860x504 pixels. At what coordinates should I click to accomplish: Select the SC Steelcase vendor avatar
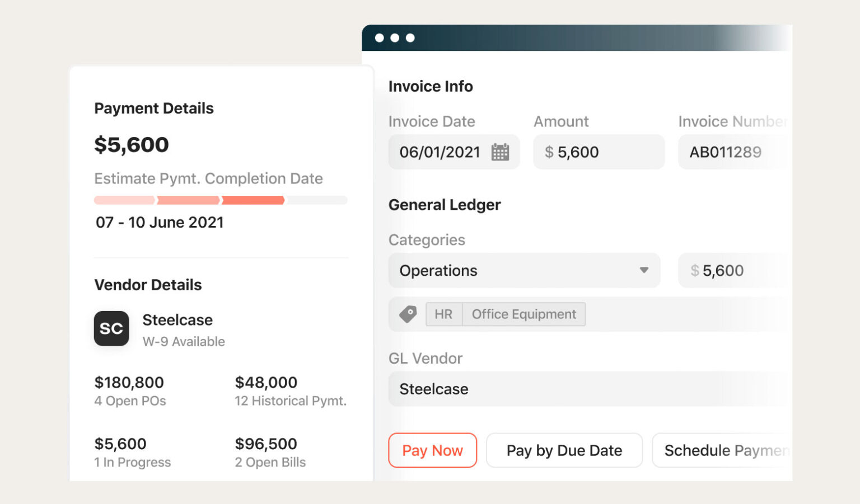click(x=111, y=329)
